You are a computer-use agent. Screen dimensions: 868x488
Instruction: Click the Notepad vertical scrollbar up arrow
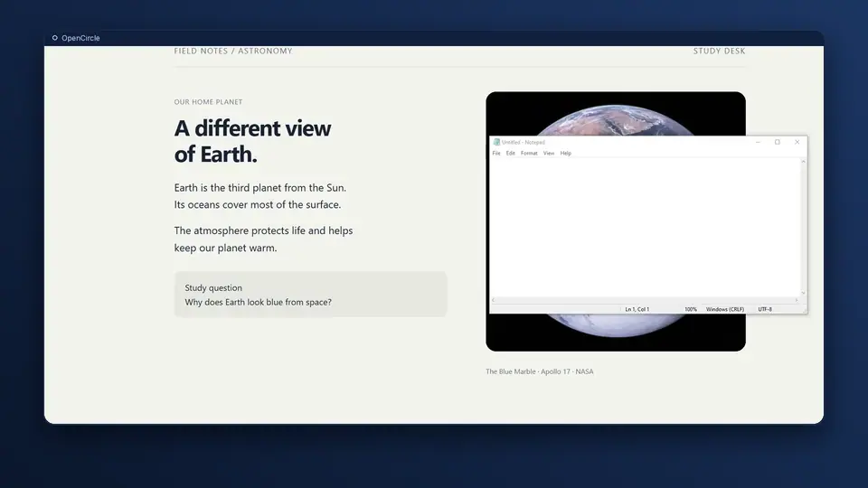803,162
